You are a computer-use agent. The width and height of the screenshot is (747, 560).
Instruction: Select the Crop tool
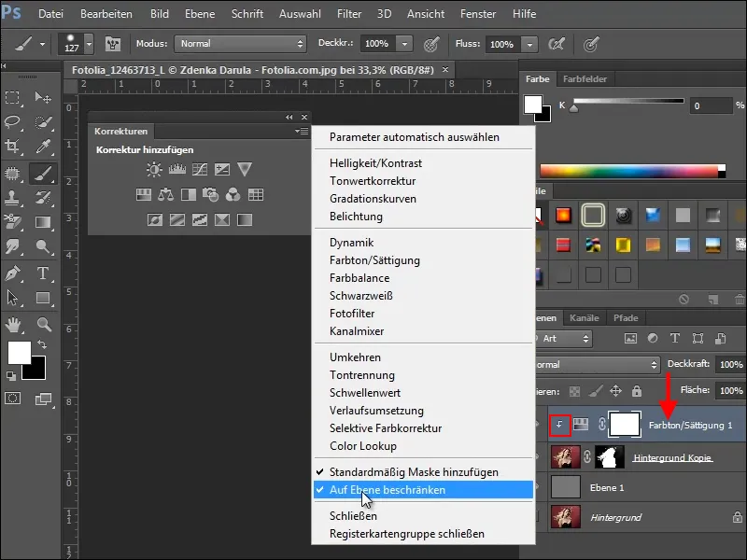[12, 147]
